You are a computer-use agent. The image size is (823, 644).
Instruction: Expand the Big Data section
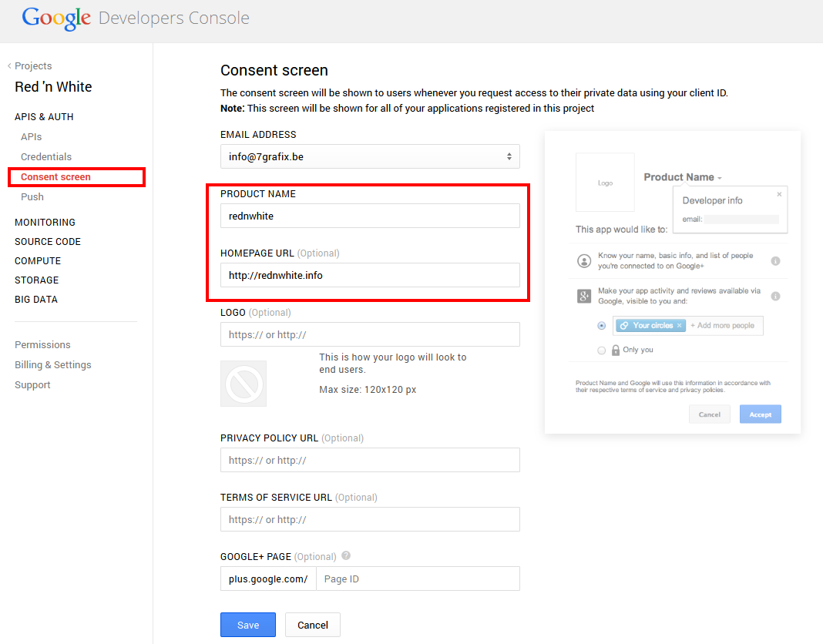[x=36, y=299]
